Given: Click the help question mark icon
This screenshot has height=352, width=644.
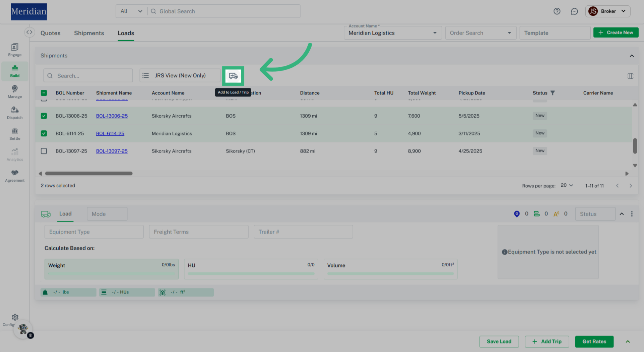Looking at the screenshot, I should pos(557,11).
